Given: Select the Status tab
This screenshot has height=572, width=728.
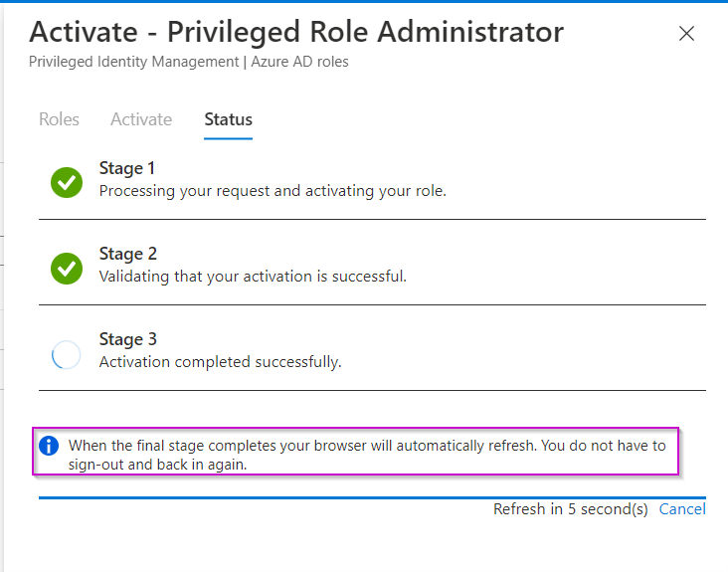Looking at the screenshot, I should pyautogui.click(x=228, y=119).
